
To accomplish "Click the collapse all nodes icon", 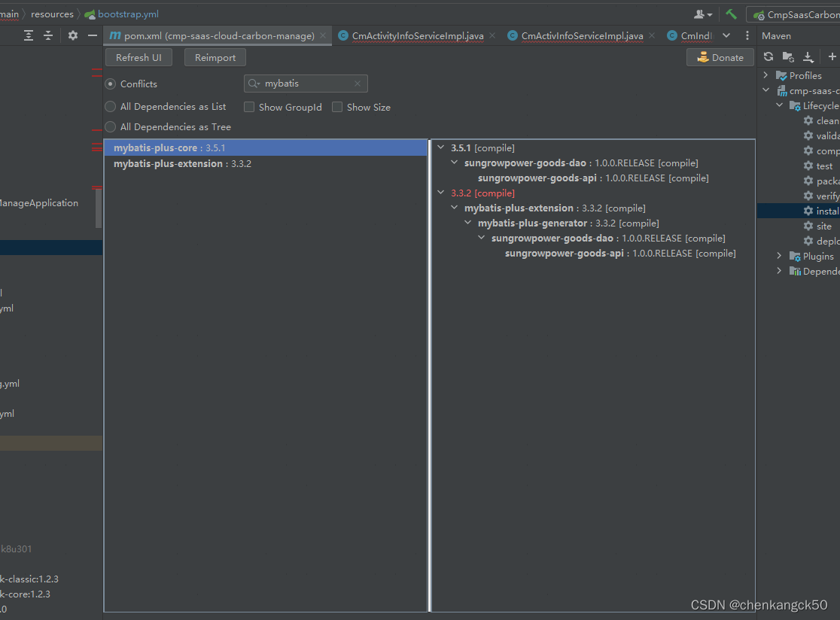I will pos(47,35).
